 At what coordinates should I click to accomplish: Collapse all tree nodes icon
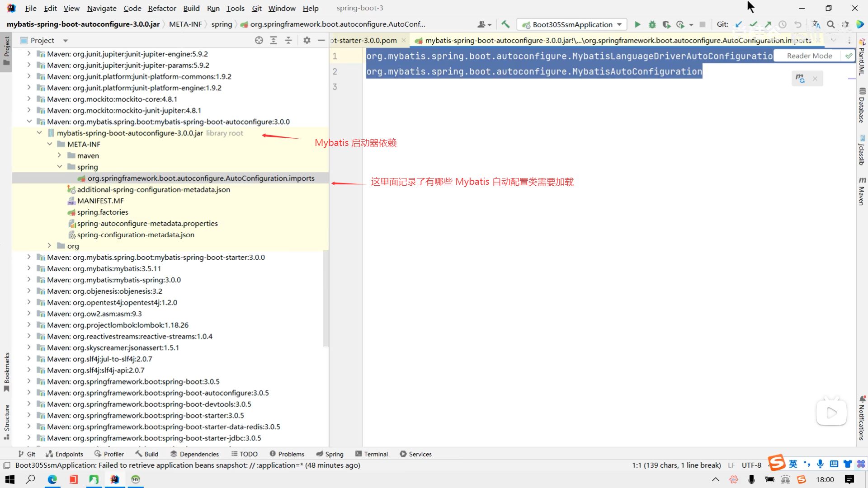click(288, 40)
